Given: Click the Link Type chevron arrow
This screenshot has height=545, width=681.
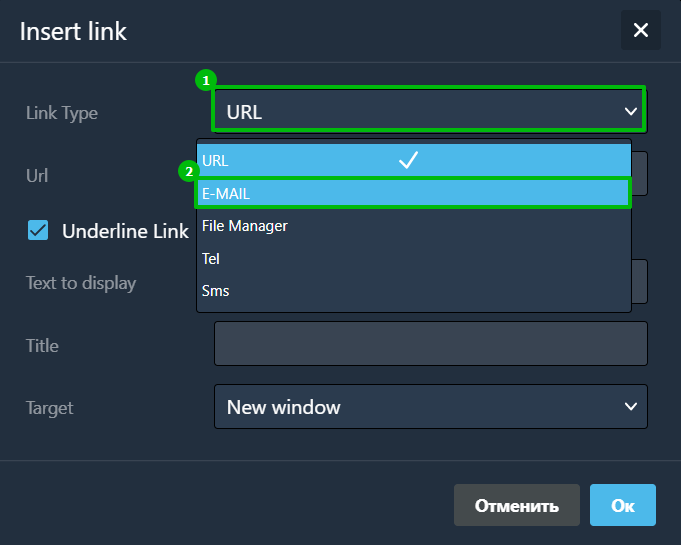Looking at the screenshot, I should point(631,112).
